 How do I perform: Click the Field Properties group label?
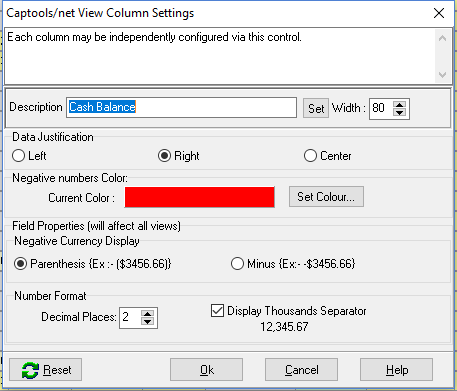point(96,226)
